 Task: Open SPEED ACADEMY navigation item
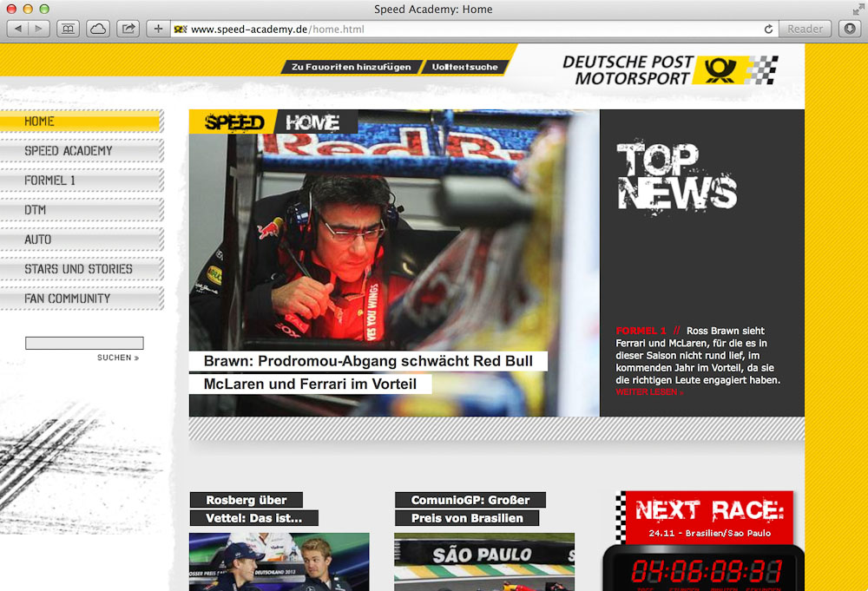[x=81, y=150]
